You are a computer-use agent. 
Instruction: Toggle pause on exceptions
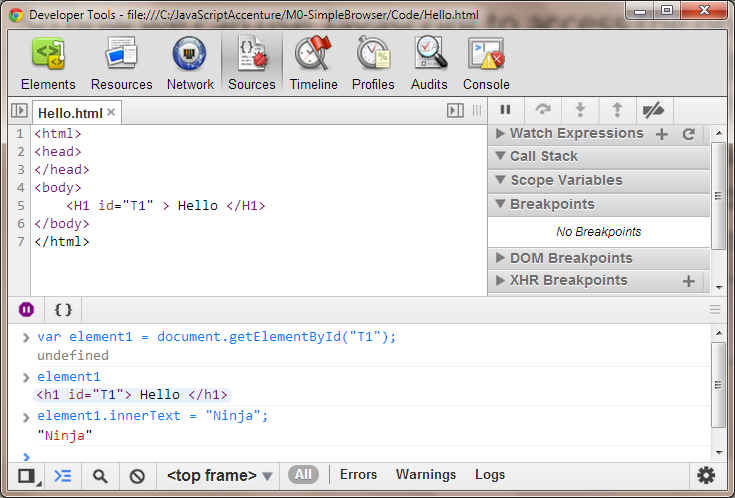click(26, 309)
